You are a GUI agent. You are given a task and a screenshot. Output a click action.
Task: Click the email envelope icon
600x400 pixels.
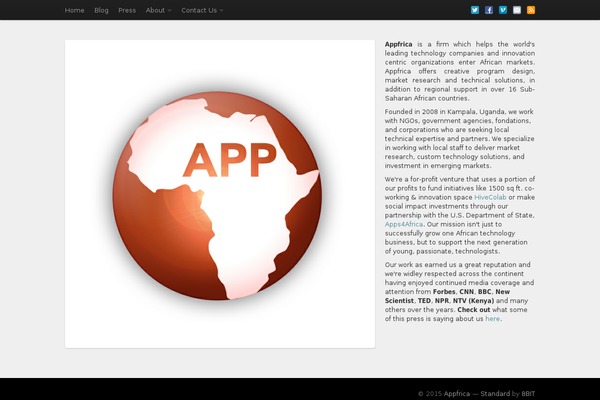point(517,10)
